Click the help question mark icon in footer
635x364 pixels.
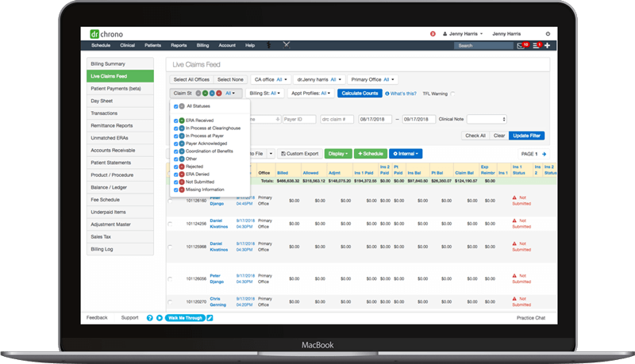pyautogui.click(x=149, y=318)
